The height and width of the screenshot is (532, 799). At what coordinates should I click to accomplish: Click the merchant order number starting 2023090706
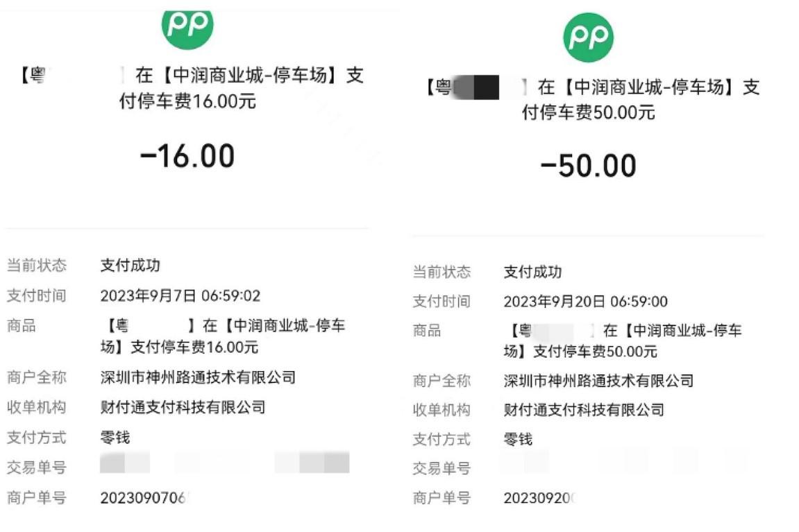(144, 497)
